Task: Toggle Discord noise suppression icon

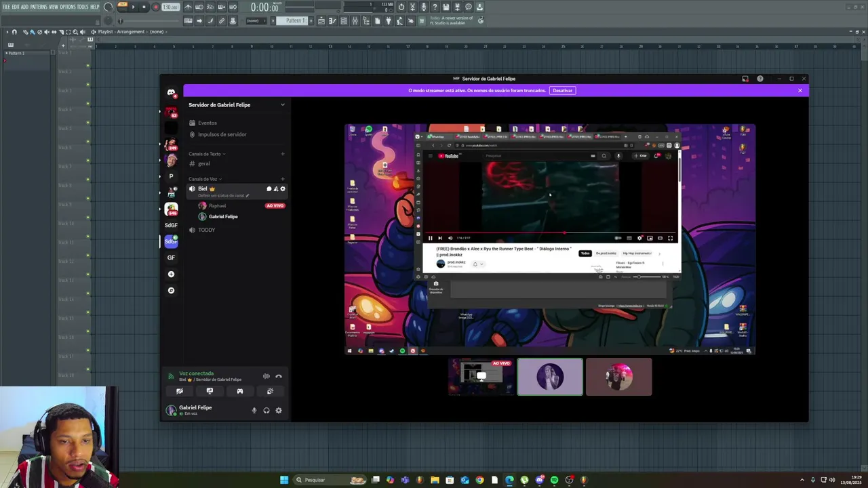Action: point(266,376)
